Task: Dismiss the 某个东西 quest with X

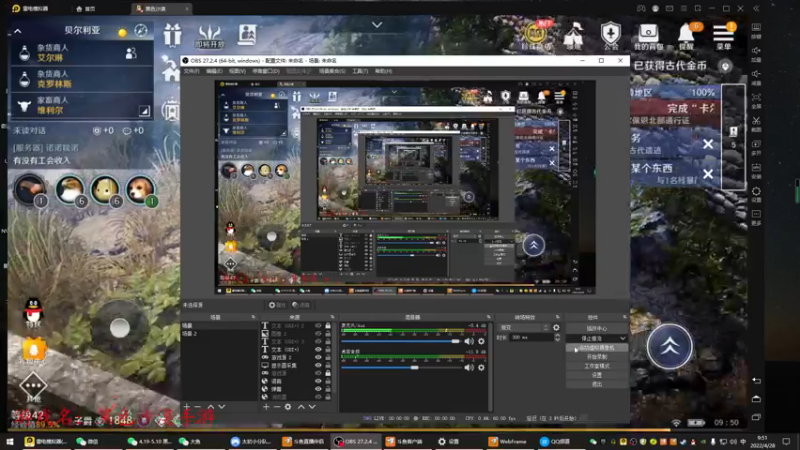Action: pos(708,174)
